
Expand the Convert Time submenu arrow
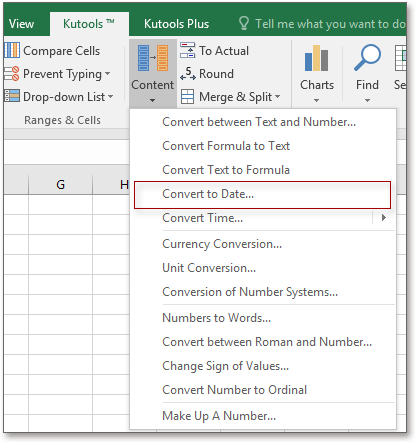pos(384,218)
